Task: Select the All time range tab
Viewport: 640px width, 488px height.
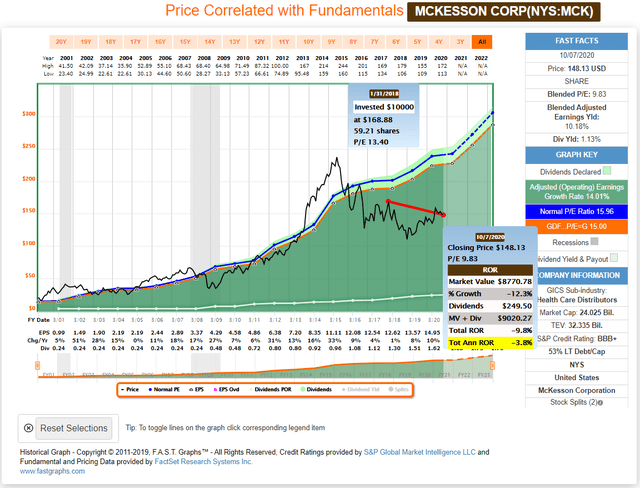Action: (482, 42)
